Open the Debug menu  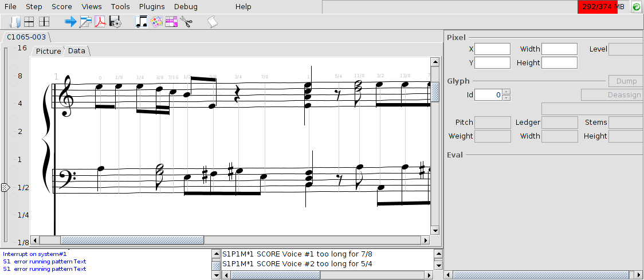(x=186, y=6)
